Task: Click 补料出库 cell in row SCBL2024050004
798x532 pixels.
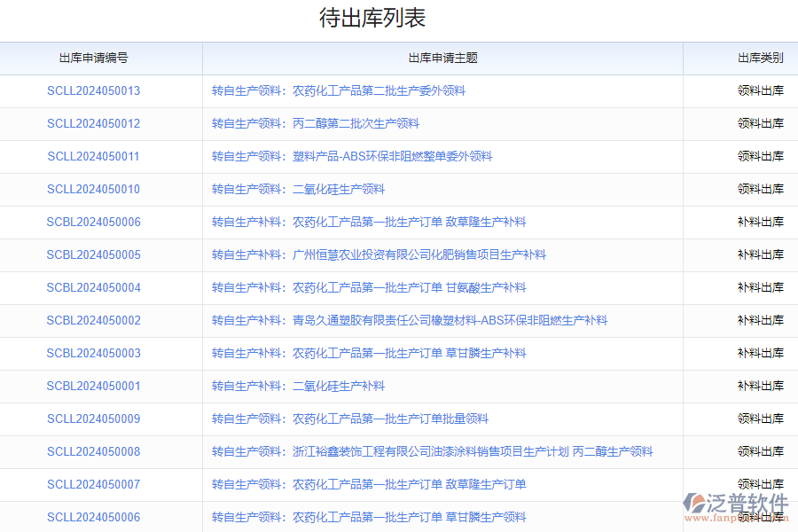Action: 760,287
